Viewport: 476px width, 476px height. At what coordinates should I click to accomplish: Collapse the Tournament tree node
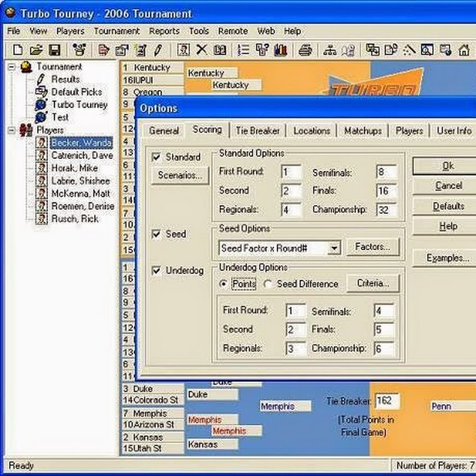[x=11, y=67]
